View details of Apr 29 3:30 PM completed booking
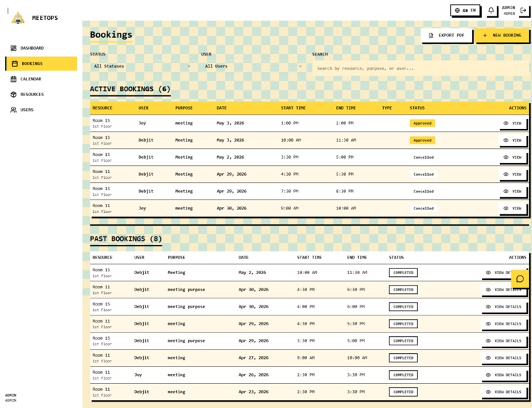 click(504, 341)
